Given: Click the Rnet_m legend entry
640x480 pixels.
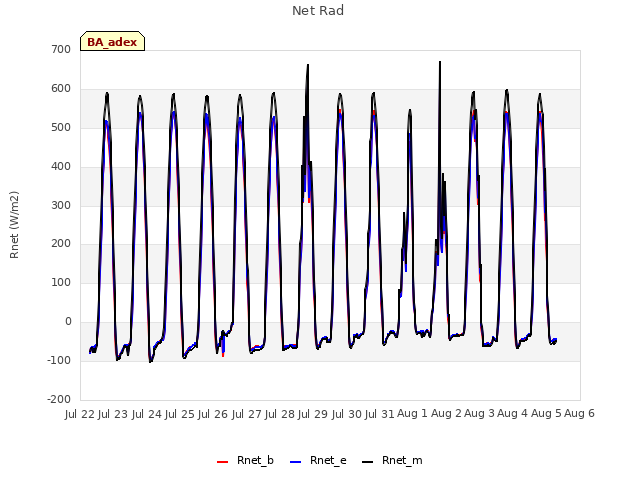Looking at the screenshot, I should (392, 460).
